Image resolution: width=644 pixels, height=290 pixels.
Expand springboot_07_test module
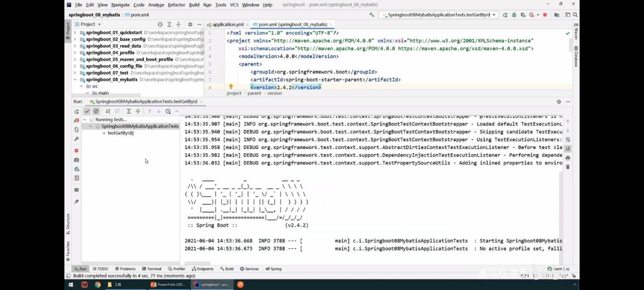click(x=75, y=72)
